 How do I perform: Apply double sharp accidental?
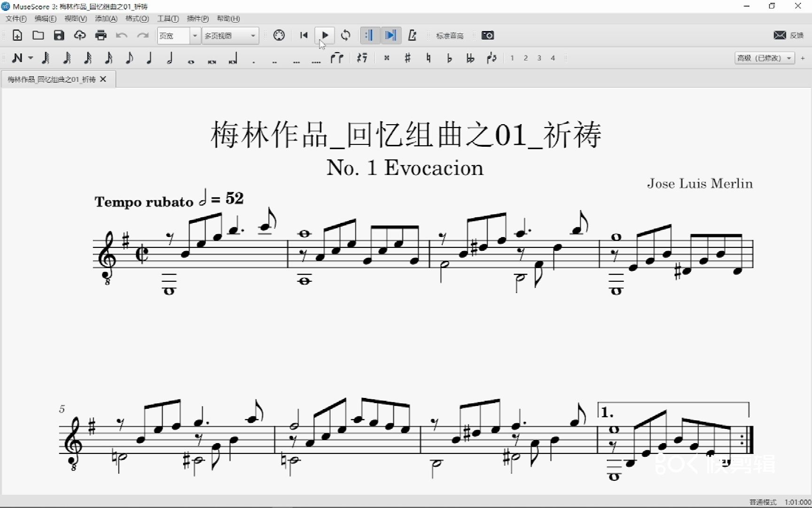[x=387, y=58]
